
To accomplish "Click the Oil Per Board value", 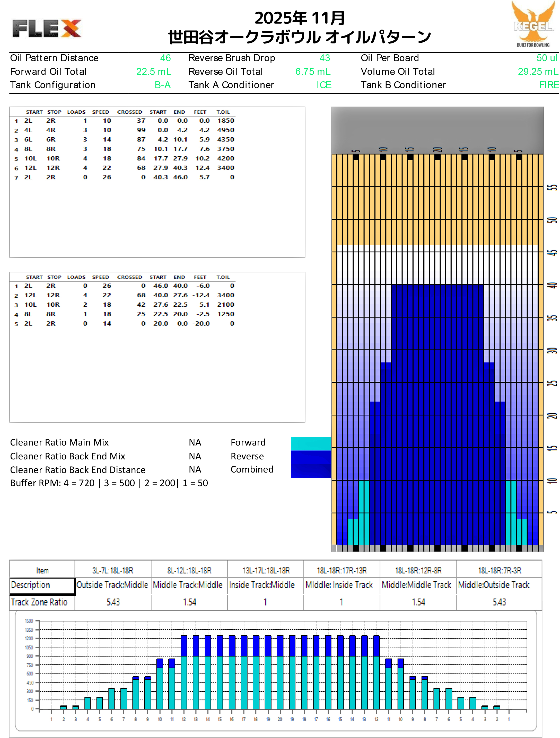I will click(x=547, y=58).
